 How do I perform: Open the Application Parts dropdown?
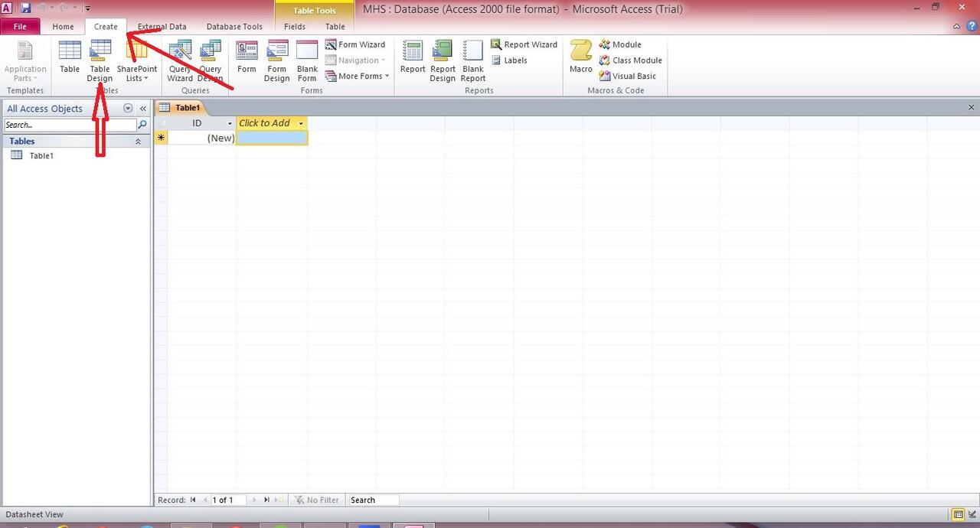[25, 60]
